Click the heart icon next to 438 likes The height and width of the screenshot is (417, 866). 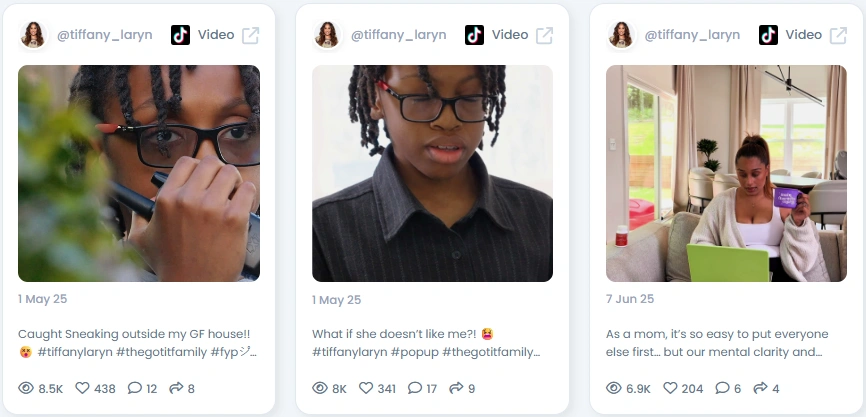tap(82, 388)
